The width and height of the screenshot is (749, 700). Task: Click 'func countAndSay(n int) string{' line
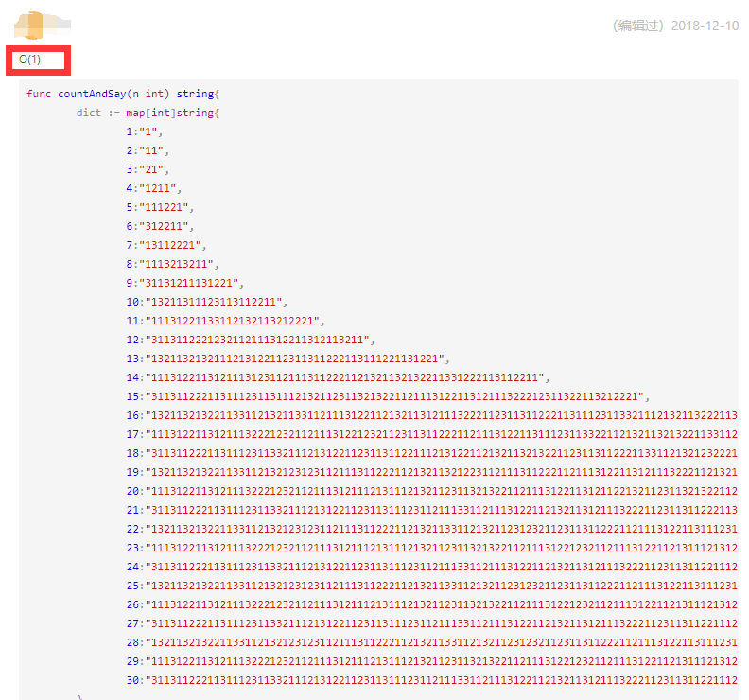click(x=123, y=94)
